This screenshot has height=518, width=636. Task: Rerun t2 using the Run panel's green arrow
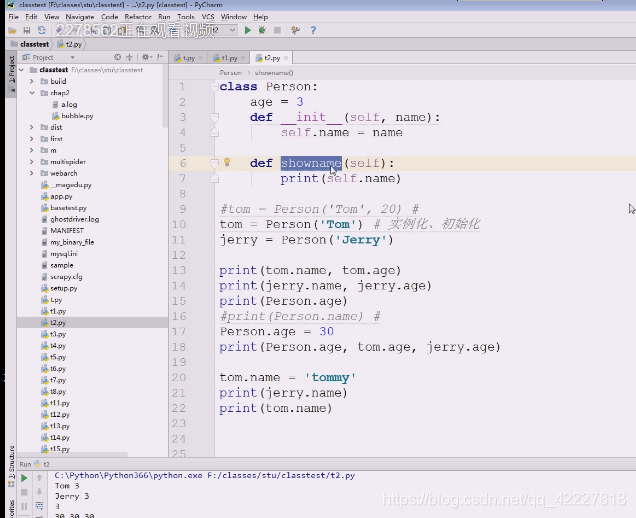tap(24, 478)
